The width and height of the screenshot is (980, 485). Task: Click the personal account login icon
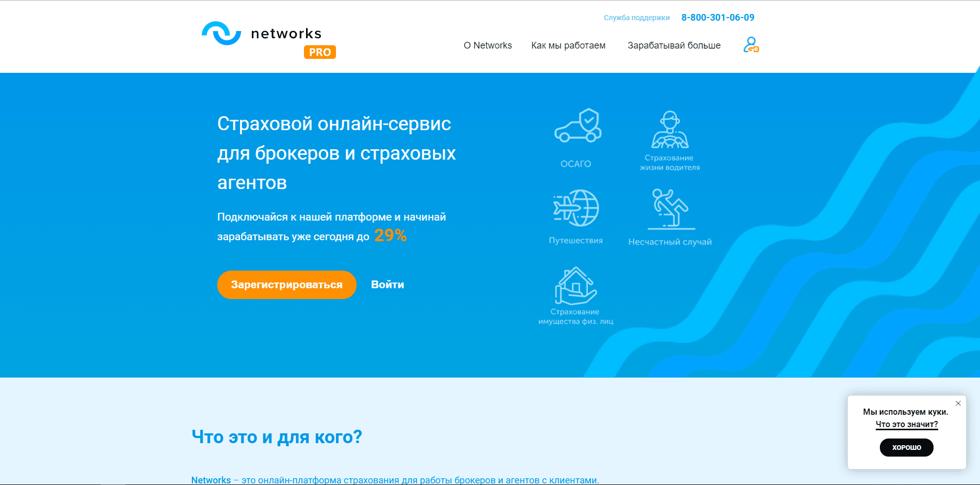pyautogui.click(x=751, y=45)
